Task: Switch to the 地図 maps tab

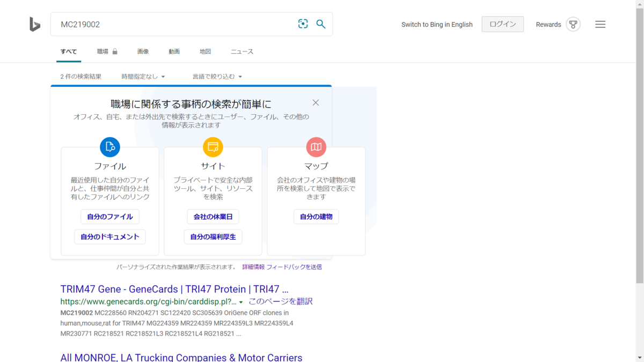Action: point(205,51)
